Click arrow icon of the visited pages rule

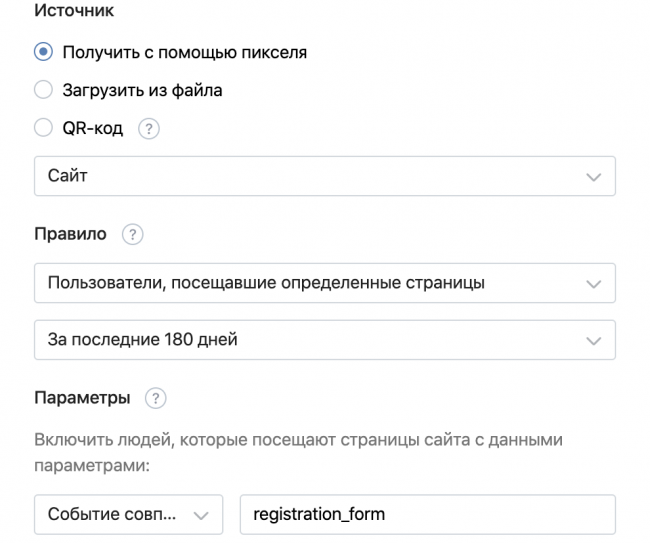click(x=594, y=283)
